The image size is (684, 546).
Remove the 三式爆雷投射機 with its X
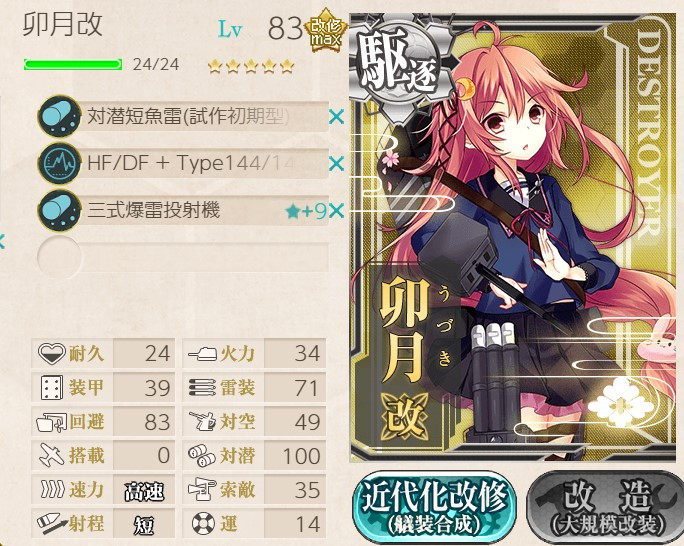click(x=336, y=211)
